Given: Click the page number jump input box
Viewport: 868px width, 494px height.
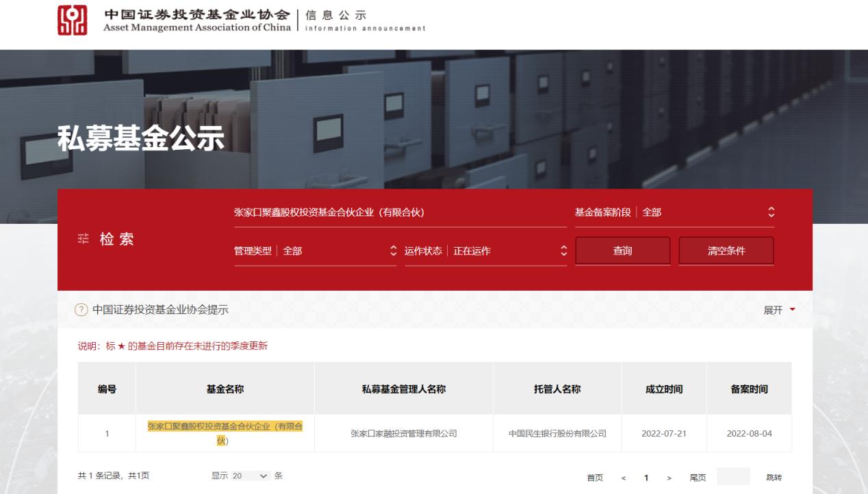Looking at the screenshot, I should coord(733,477).
